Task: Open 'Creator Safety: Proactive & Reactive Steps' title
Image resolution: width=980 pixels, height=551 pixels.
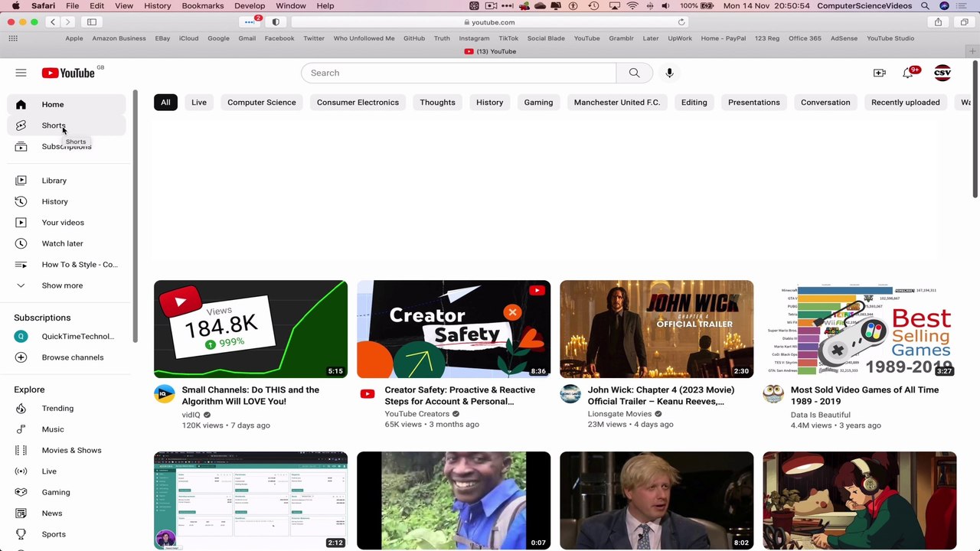Action: coord(460,396)
